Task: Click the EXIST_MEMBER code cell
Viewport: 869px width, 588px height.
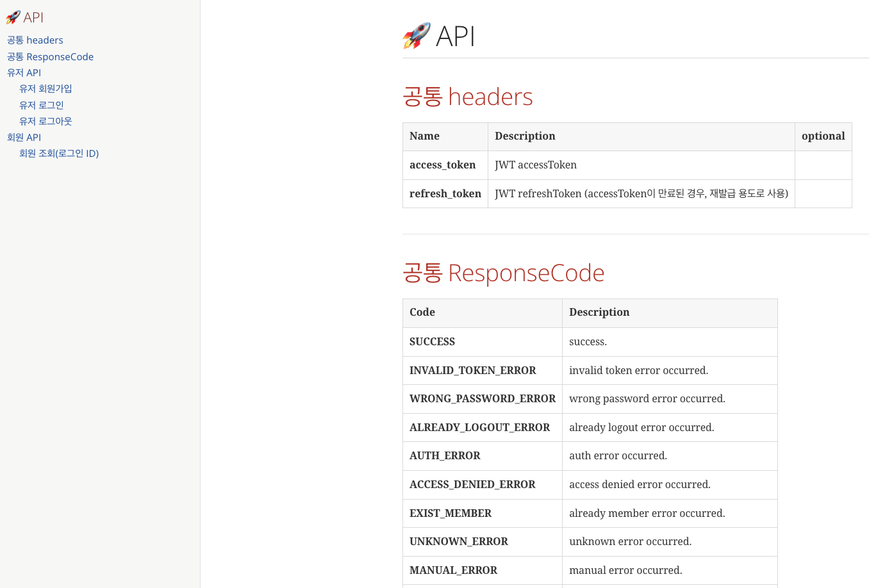Action: click(450, 513)
